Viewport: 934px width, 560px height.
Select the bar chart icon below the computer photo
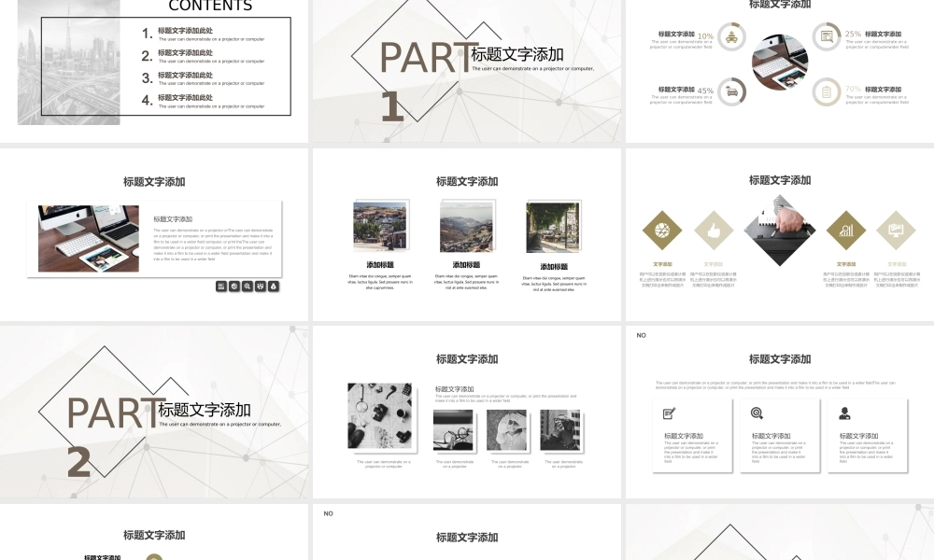[x=220, y=285]
